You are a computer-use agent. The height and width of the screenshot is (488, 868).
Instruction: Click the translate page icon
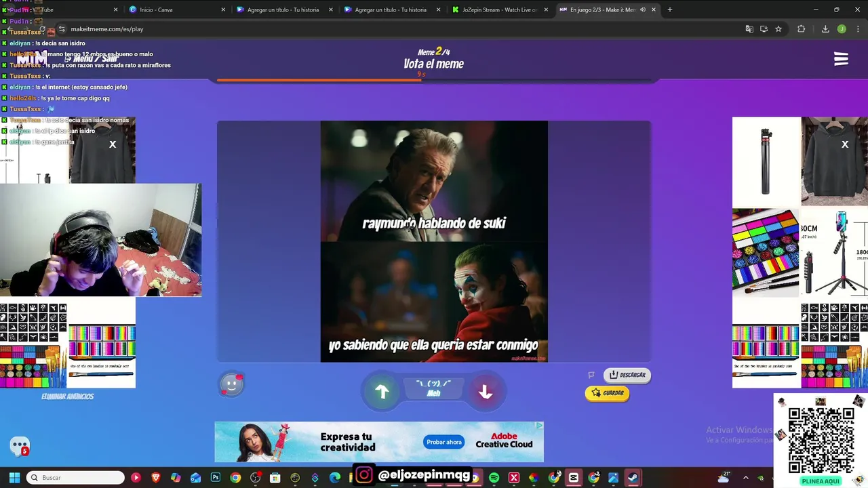coord(749,29)
